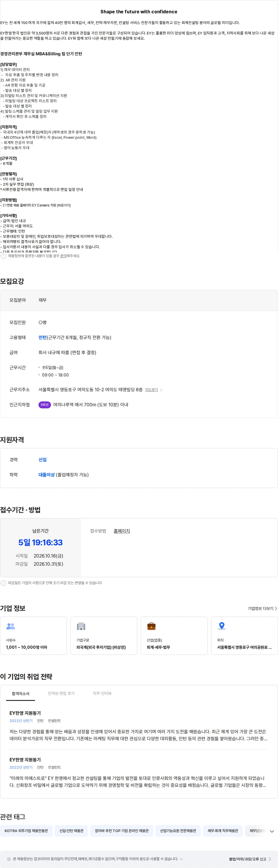
Task: Click the info icon next to 마감일 notice
Action: click(3, 583)
